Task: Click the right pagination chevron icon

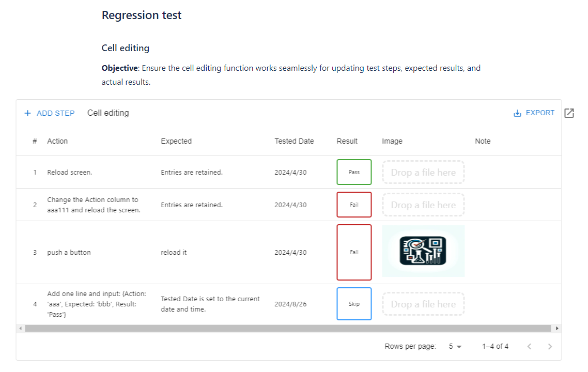Action: pyautogui.click(x=550, y=346)
